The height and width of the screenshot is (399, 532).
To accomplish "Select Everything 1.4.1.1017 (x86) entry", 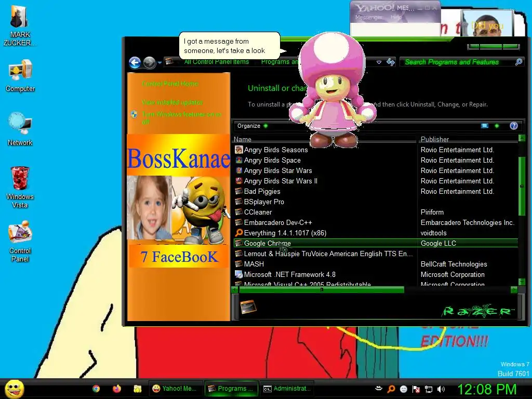I will click(x=376, y=233).
